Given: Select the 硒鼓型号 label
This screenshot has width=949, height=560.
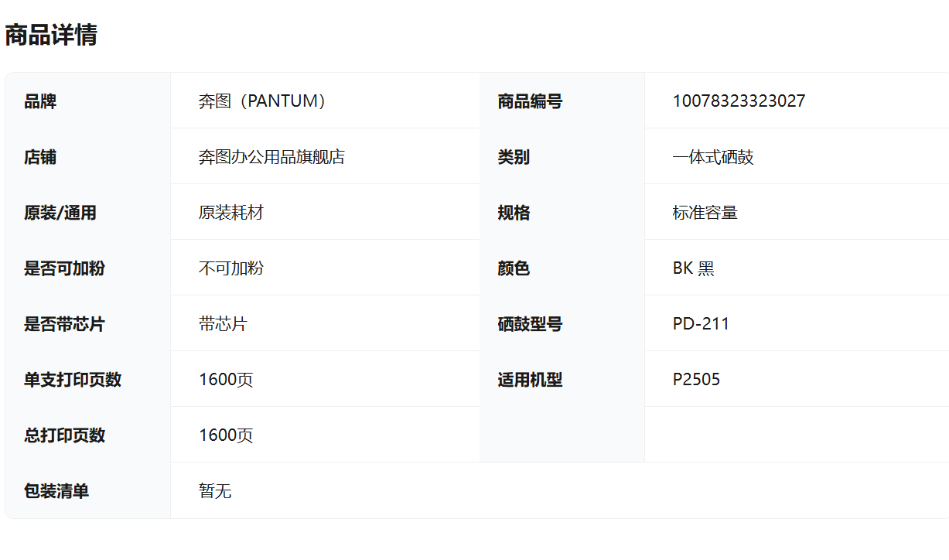Looking at the screenshot, I should click(x=530, y=324).
